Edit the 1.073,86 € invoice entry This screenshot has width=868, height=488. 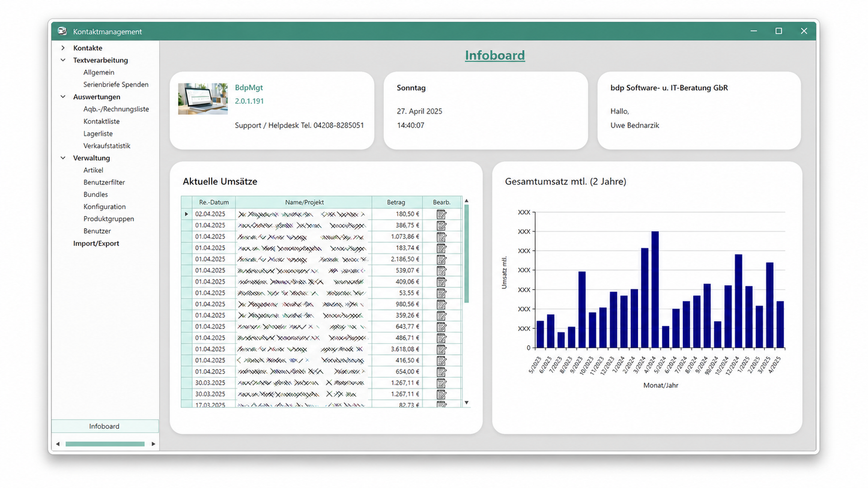coord(442,236)
